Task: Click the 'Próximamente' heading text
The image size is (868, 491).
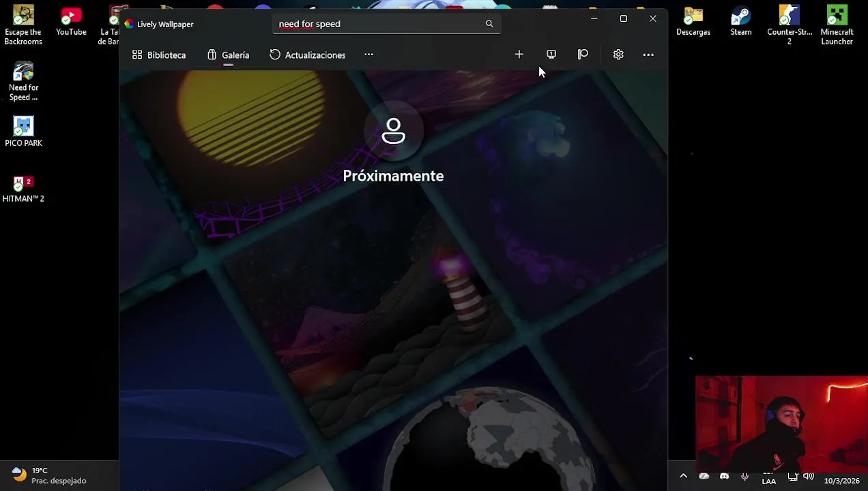Action: (x=393, y=176)
